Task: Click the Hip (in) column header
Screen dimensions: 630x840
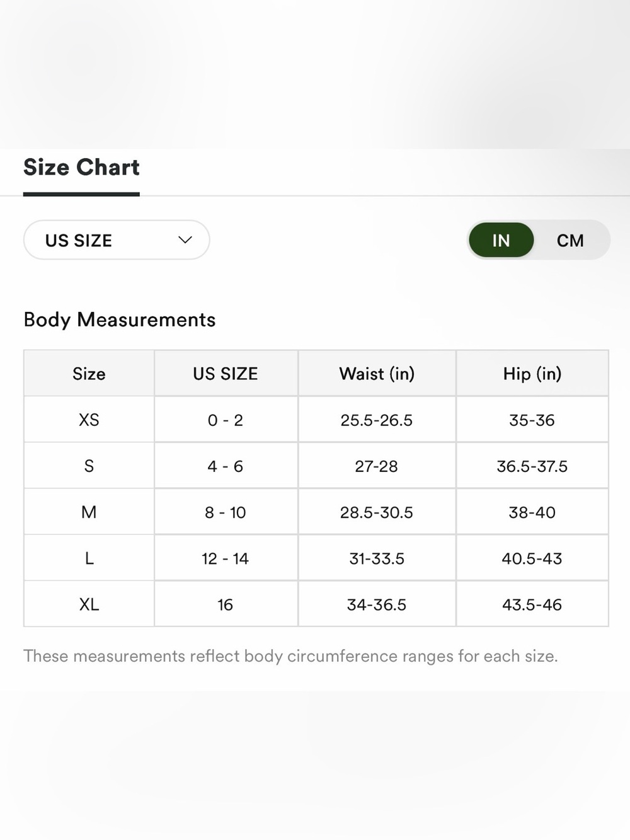Action: point(532,374)
